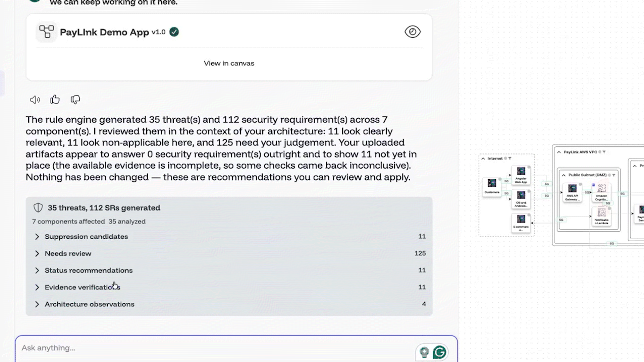This screenshot has width=644, height=362.
Task: Select the iOS and Android component node
Action: coord(521,199)
